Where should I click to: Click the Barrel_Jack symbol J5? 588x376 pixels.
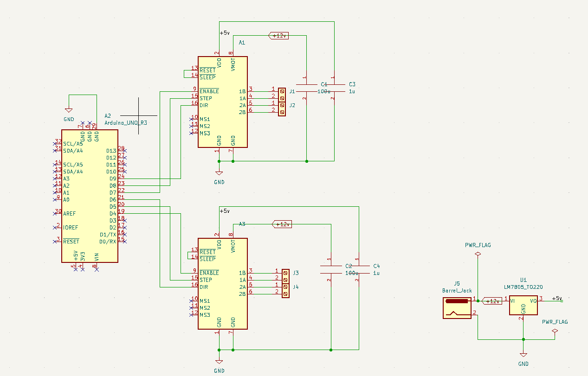point(457,307)
